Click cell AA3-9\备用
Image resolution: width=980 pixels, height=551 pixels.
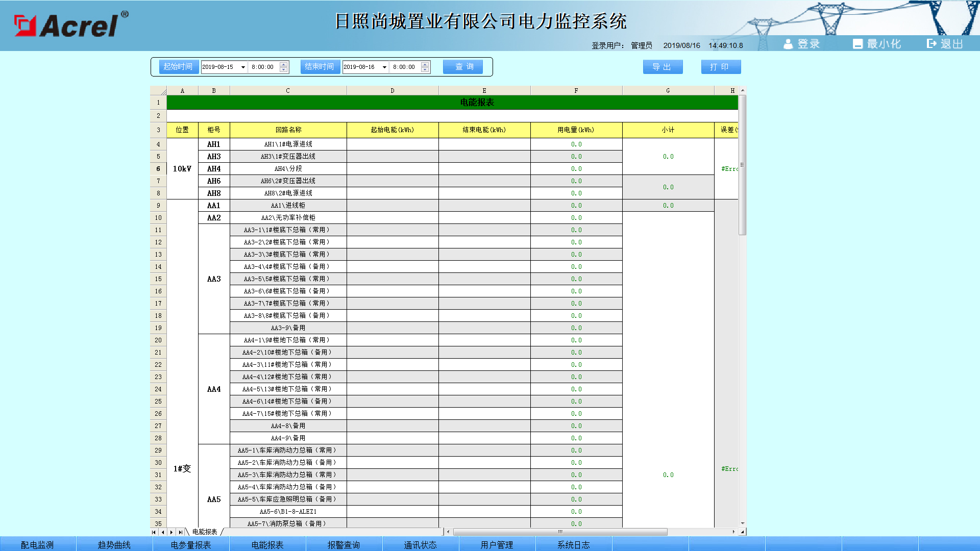(x=288, y=328)
